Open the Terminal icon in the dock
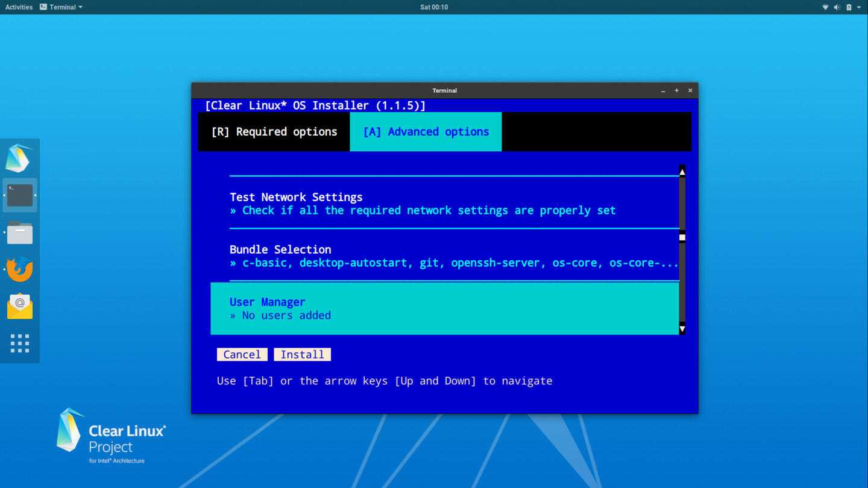 (20, 195)
